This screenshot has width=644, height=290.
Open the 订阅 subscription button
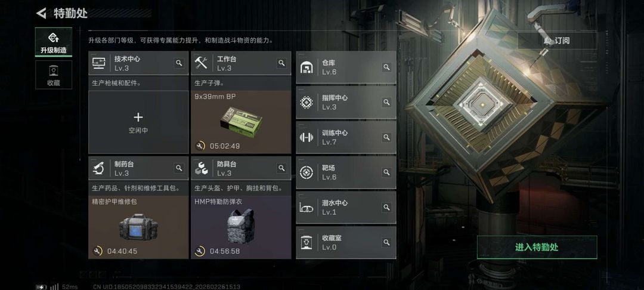pyautogui.click(x=557, y=41)
